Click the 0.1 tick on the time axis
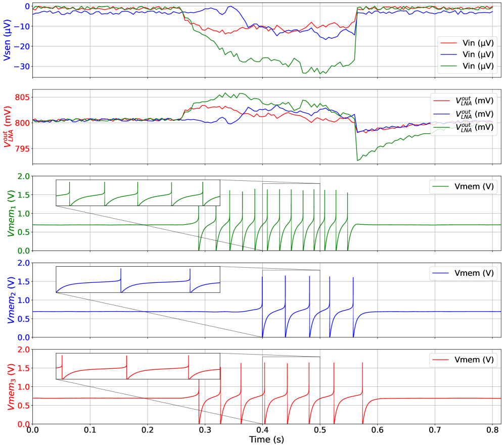 [x=90, y=430]
